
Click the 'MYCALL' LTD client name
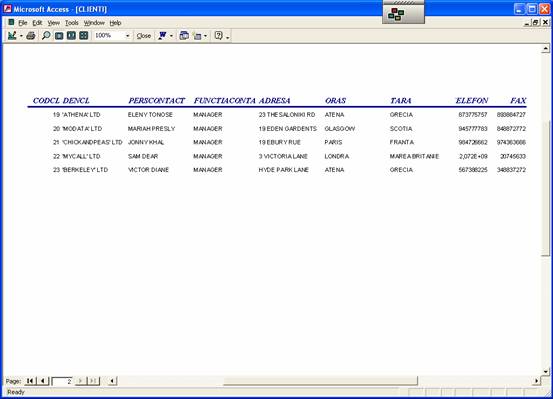[81, 156]
